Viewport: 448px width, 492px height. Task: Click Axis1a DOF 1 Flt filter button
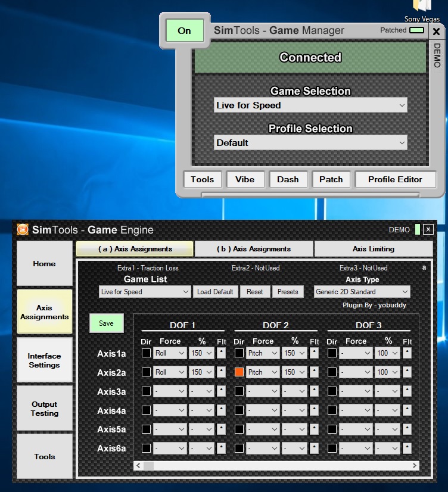tap(221, 353)
